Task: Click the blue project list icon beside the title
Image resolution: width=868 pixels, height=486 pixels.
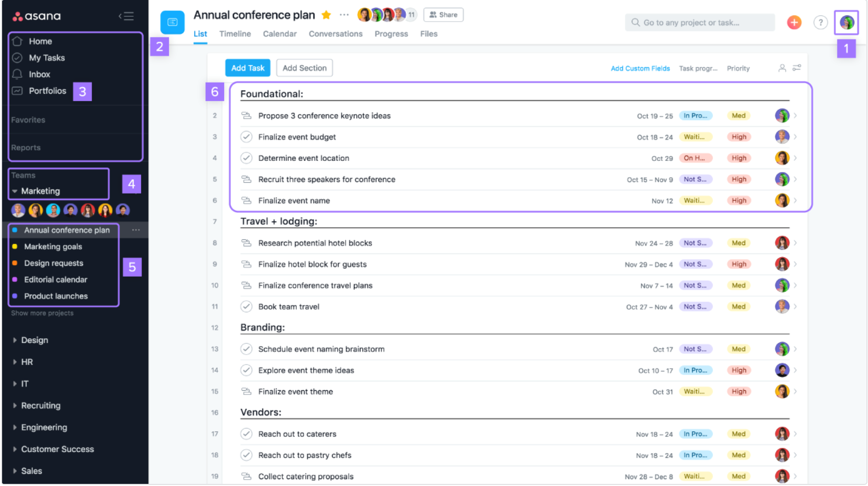Action: pyautogui.click(x=173, y=22)
